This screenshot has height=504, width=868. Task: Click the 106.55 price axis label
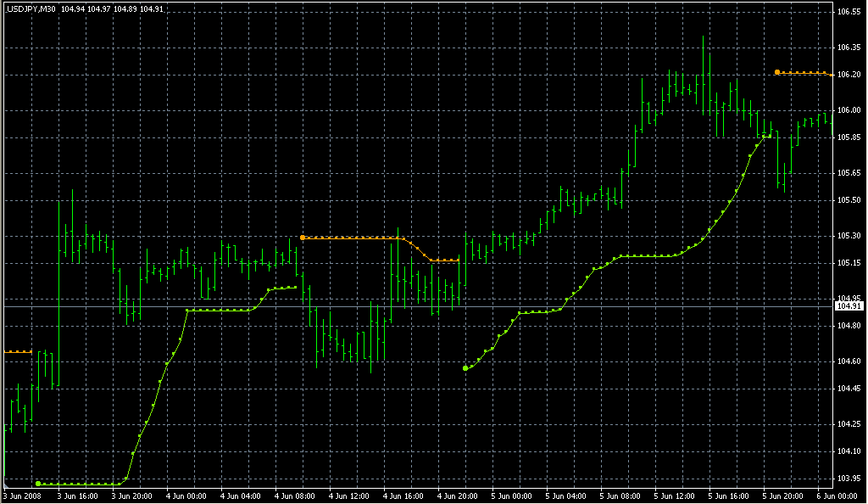[x=849, y=12]
